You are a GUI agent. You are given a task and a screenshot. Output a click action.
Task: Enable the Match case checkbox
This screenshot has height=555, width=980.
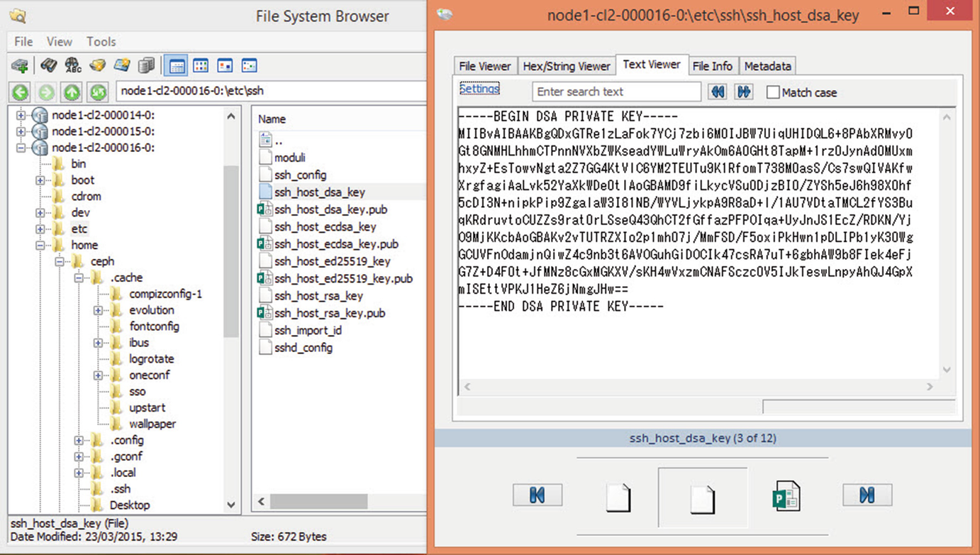[773, 92]
